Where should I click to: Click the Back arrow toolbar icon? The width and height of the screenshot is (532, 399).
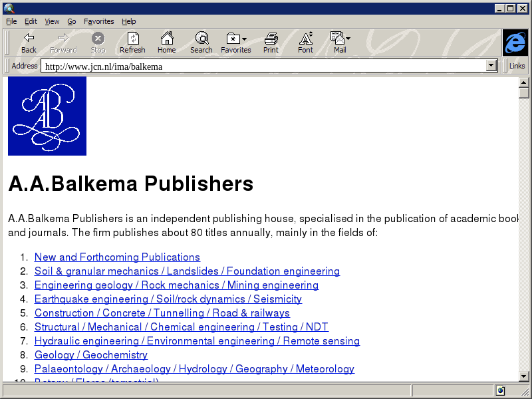pyautogui.click(x=29, y=38)
